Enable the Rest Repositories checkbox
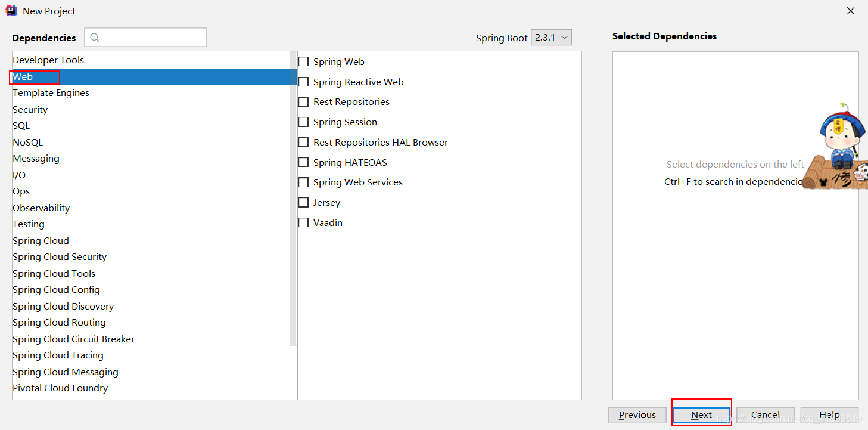Screen dimensions: 868x430 click(304, 102)
